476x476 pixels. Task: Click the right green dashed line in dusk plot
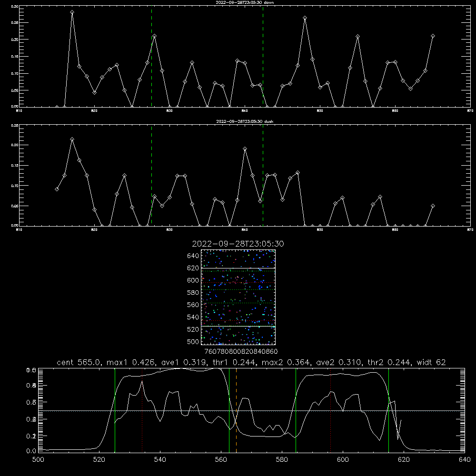[x=263, y=175]
